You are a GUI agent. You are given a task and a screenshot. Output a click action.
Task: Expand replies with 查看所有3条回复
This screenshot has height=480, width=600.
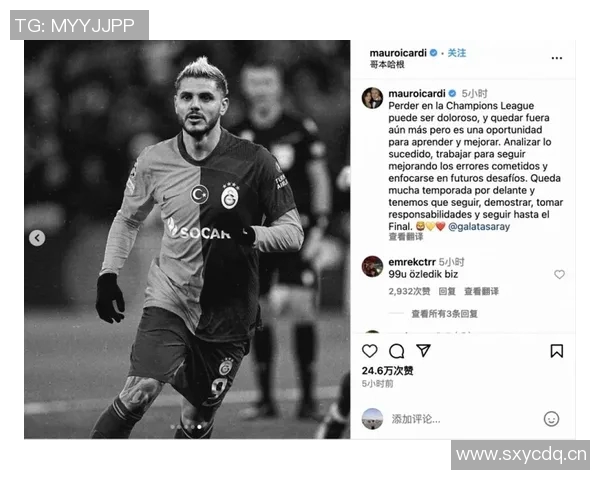444,314
